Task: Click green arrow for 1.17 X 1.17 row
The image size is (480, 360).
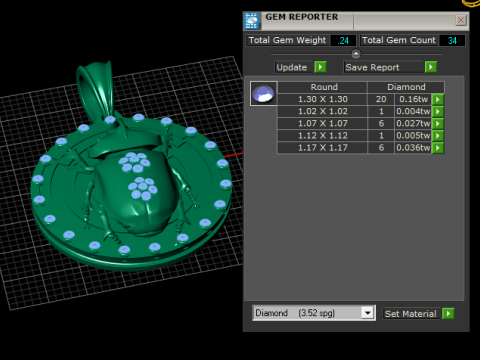Action: tap(438, 148)
